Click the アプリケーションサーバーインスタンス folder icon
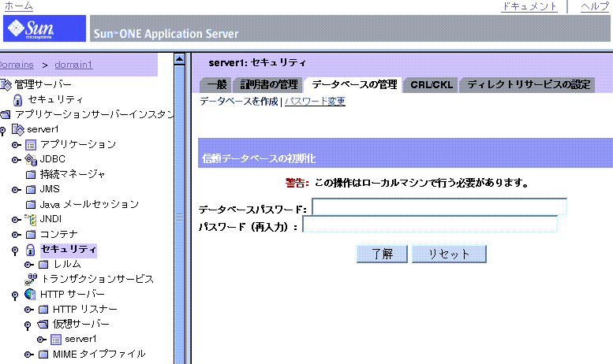The height and width of the screenshot is (364, 613). (x=5, y=115)
